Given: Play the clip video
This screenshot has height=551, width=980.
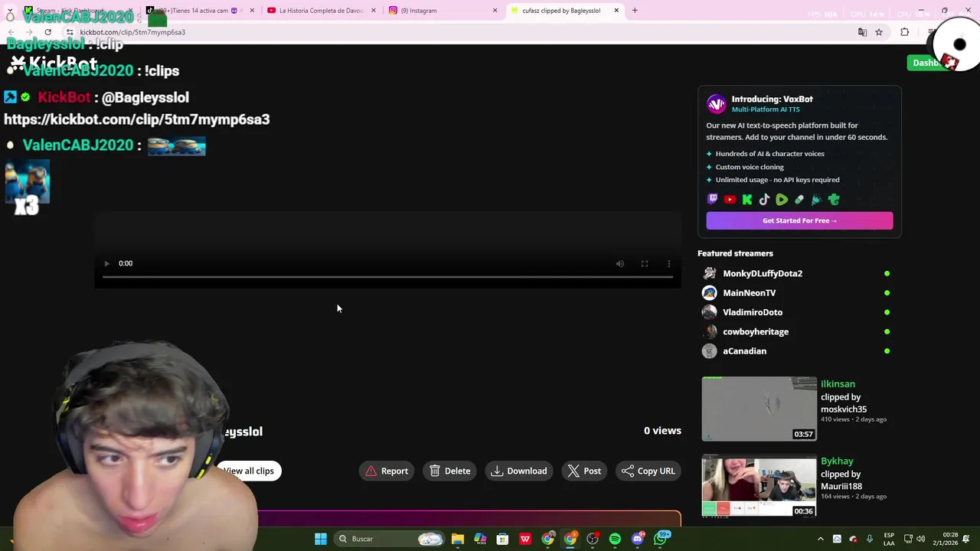Looking at the screenshot, I should tap(106, 263).
